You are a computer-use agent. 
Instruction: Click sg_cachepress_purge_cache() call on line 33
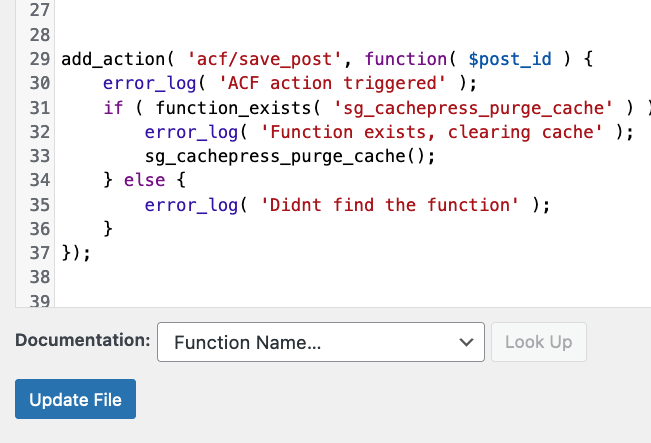pyautogui.click(x=289, y=157)
